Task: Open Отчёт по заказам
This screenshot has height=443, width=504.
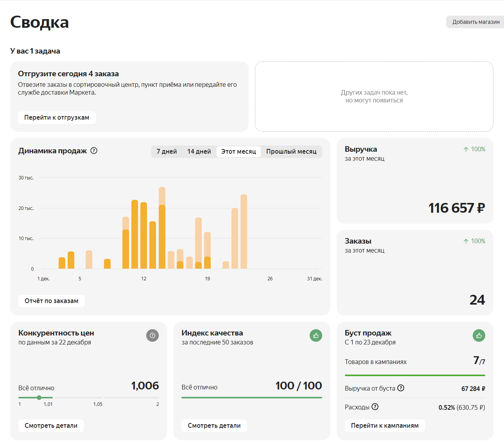Action: [x=52, y=301]
